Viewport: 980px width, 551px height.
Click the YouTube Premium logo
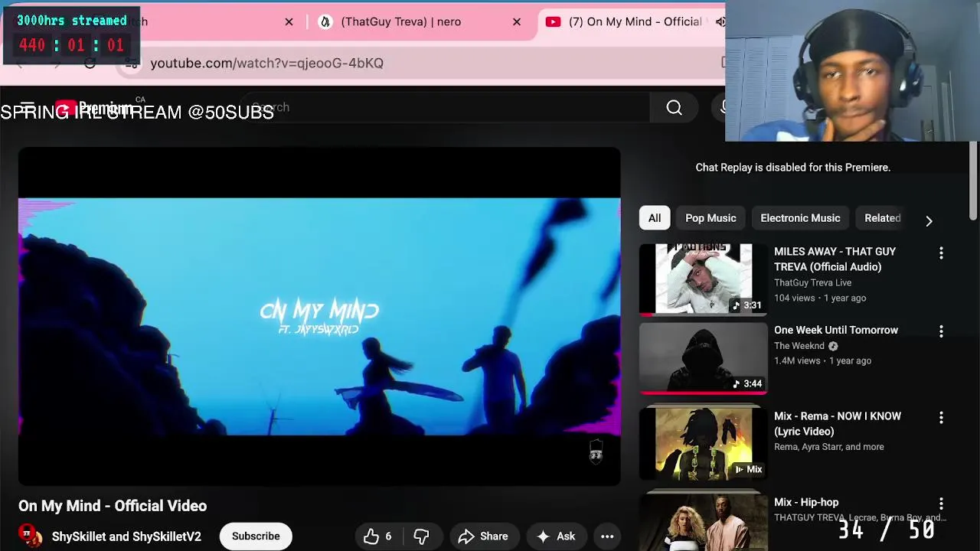coord(93,108)
